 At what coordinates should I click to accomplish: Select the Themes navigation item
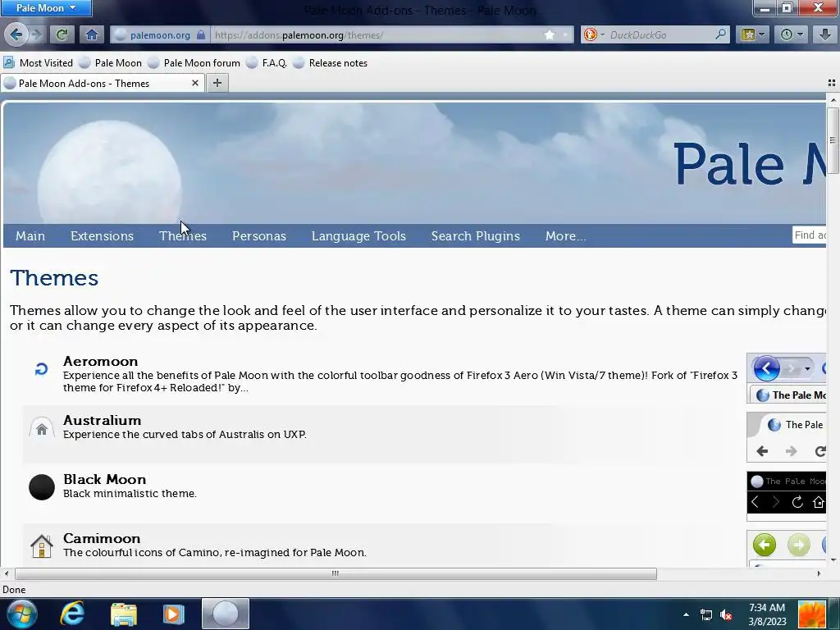(183, 235)
